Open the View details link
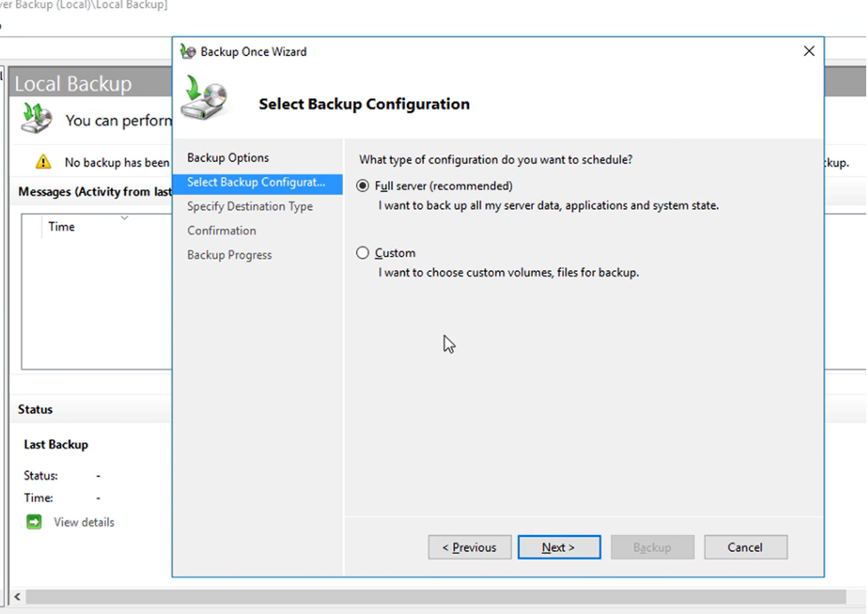 tap(84, 522)
